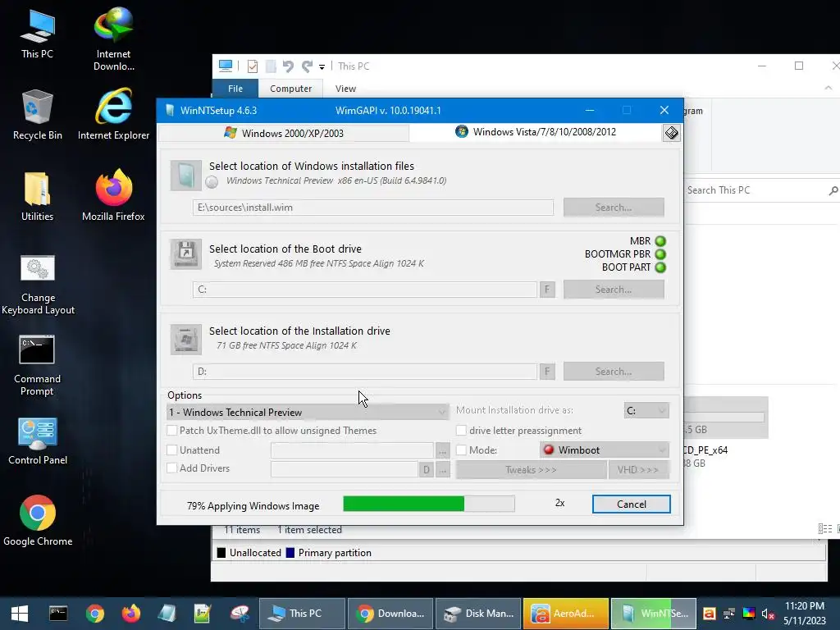Click the volume muted tray icon
The width and height of the screenshot is (840, 630).
pos(768,614)
